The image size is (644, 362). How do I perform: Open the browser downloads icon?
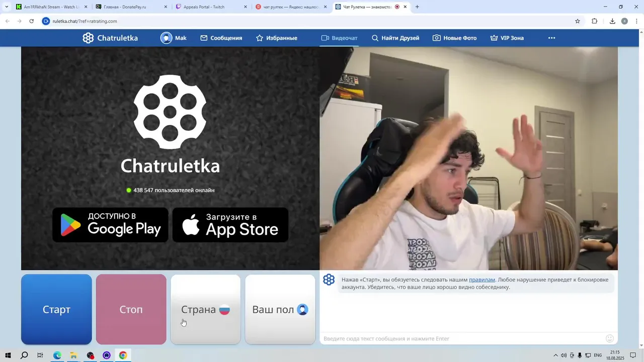612,21
